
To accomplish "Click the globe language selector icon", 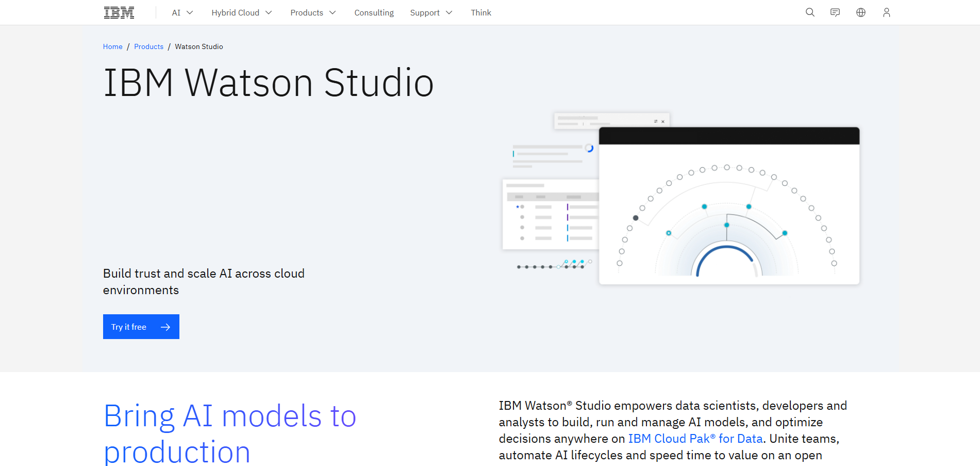I will click(861, 12).
